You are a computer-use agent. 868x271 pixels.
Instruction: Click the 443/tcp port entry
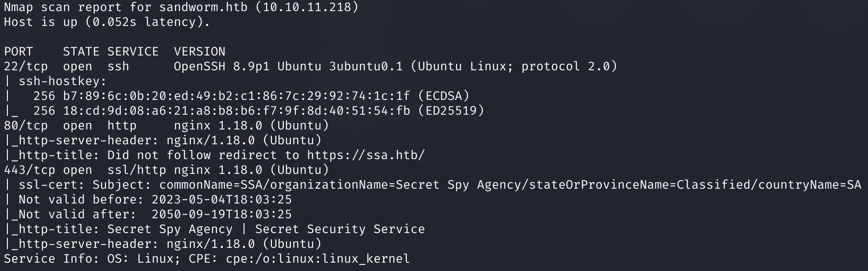click(30, 170)
